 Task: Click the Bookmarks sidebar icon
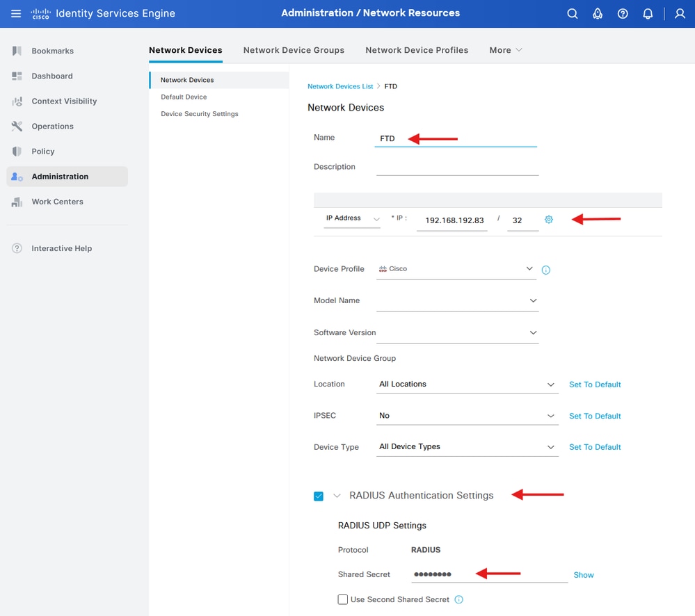tap(17, 51)
